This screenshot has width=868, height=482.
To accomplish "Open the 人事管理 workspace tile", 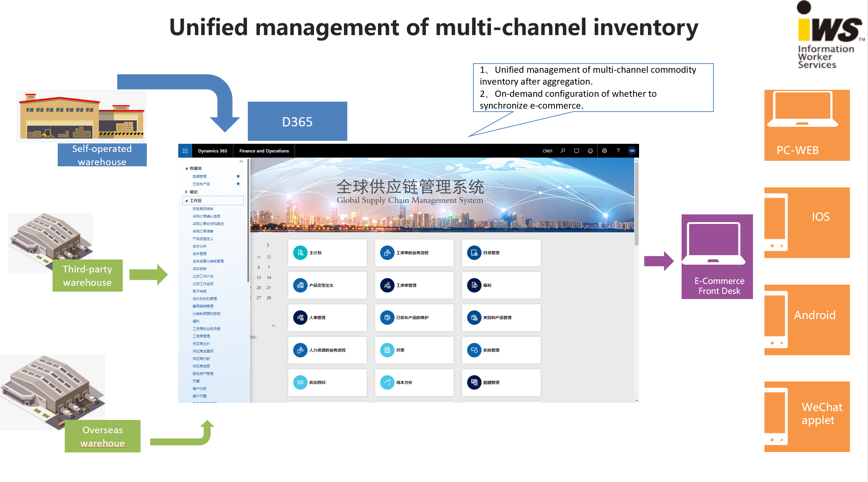I will tap(327, 318).
